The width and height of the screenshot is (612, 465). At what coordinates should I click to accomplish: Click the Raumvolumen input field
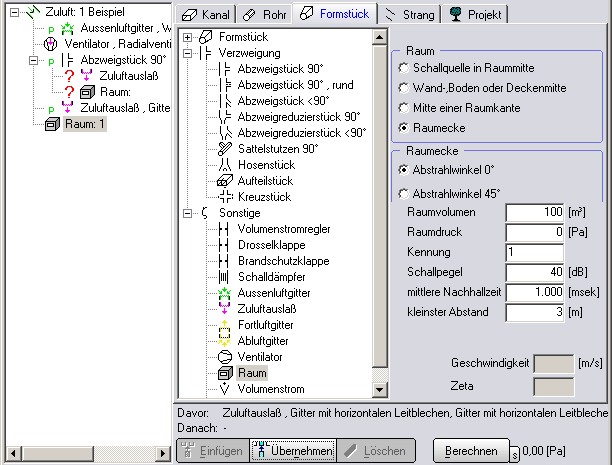click(x=537, y=213)
